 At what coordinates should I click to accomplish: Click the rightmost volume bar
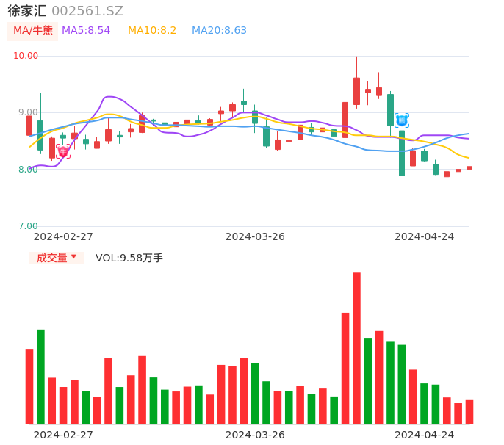click(469, 412)
